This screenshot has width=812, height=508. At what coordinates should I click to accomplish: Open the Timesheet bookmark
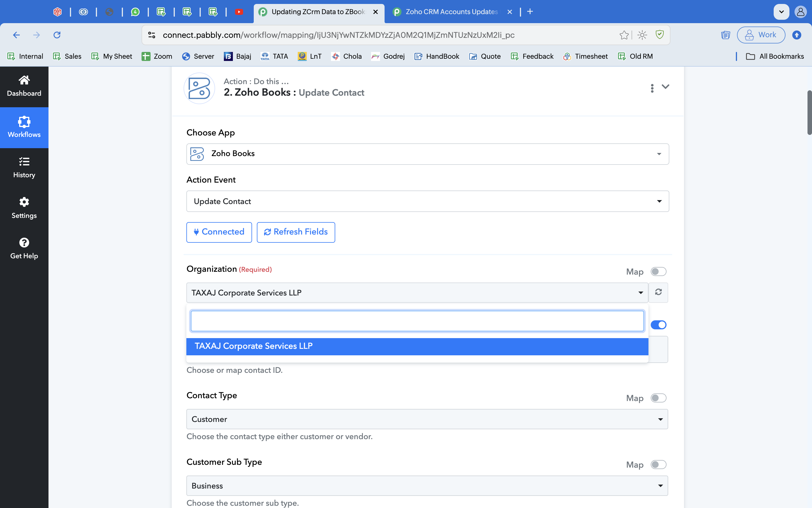click(x=586, y=56)
